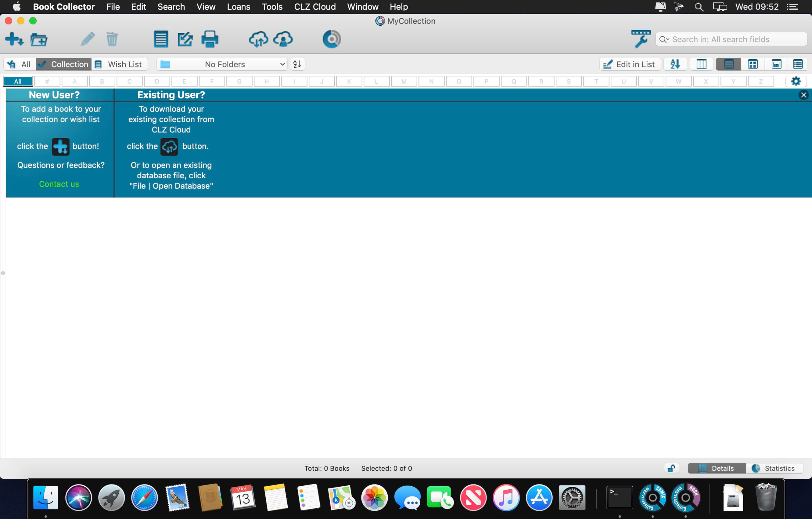Switch to the Wish List filter
This screenshot has height=519, width=812.
pos(119,64)
